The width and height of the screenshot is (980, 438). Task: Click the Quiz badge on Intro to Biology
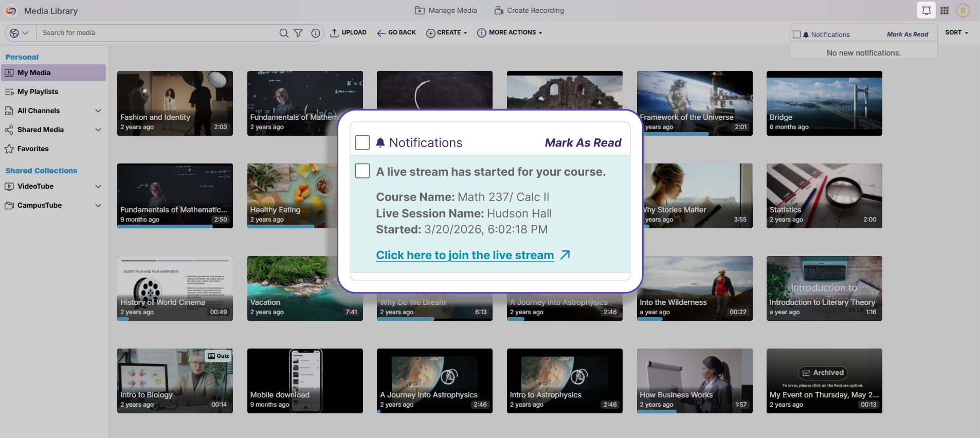tap(219, 356)
